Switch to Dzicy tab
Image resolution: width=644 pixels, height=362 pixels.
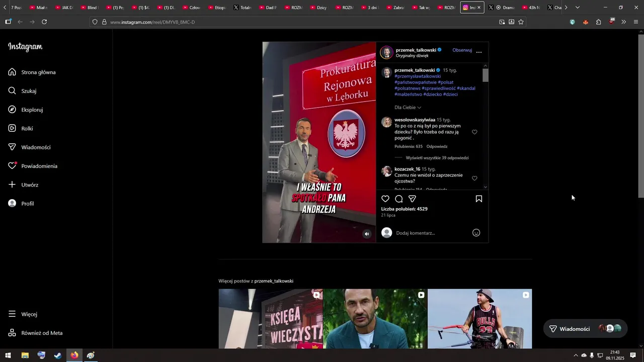tap(318, 8)
